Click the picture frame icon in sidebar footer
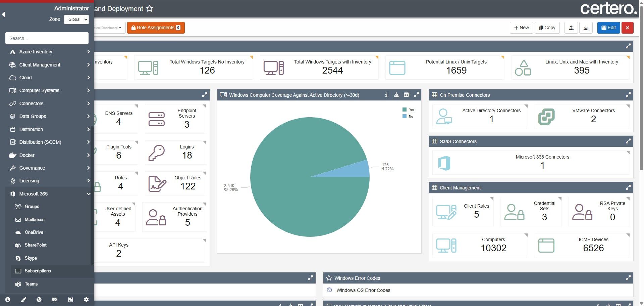 tap(70, 299)
